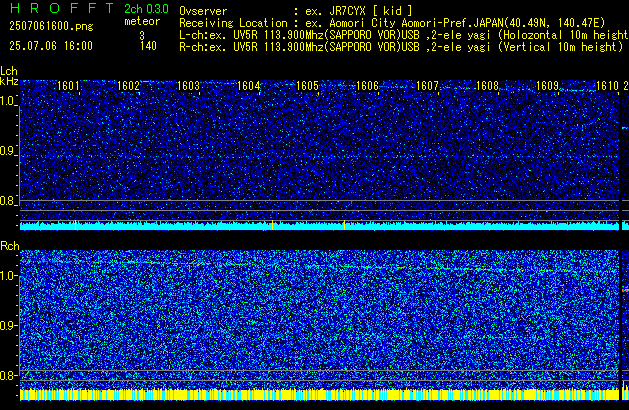Click the 1607 time marker

[427, 86]
